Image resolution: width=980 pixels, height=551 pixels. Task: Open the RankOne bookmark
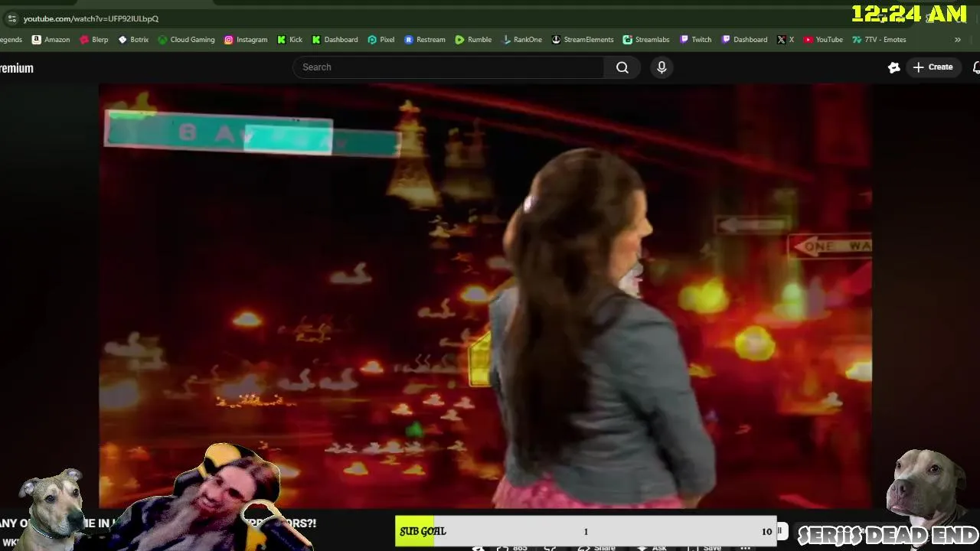click(x=521, y=40)
